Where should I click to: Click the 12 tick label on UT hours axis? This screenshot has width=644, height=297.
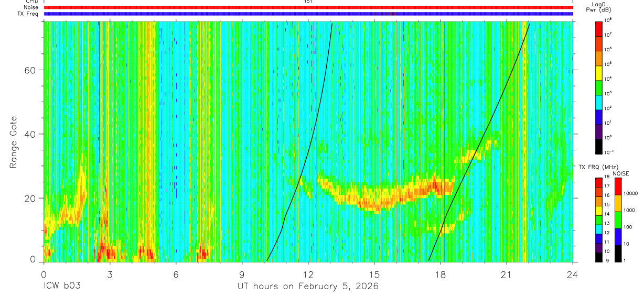tap(308, 274)
